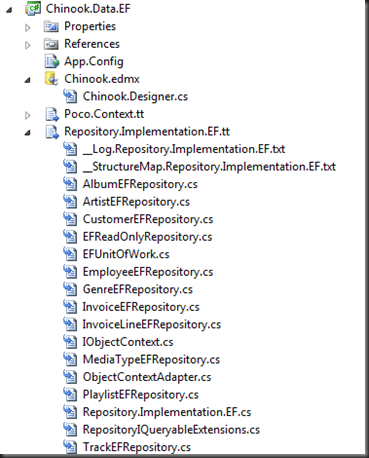Screen dimensions: 369x458
Task: Select the Repository.Implementation.EF.tt file name
Action: point(147,132)
